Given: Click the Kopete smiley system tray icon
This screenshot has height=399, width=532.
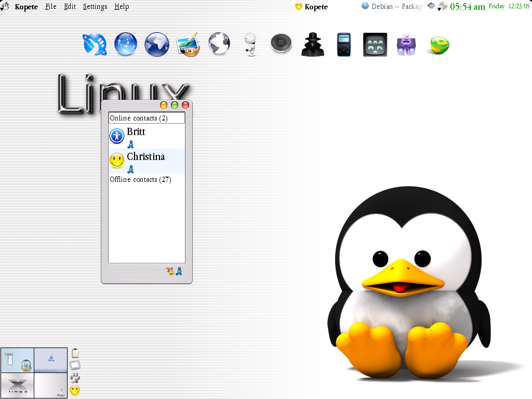Looking at the screenshot, I should pos(75,390).
